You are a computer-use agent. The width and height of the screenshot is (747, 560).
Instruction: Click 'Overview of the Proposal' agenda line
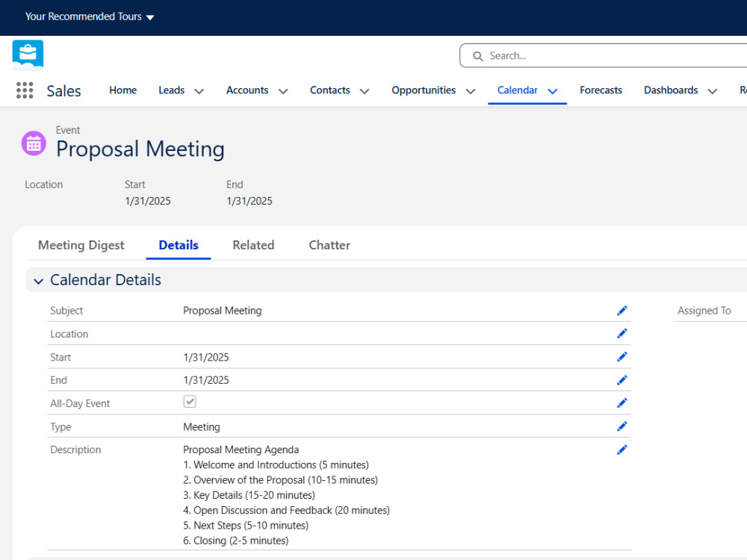[281, 480]
